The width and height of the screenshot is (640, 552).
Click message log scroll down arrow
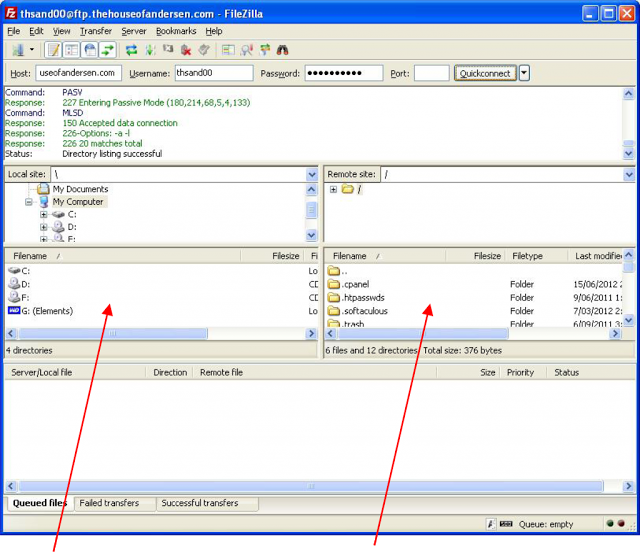click(629, 154)
